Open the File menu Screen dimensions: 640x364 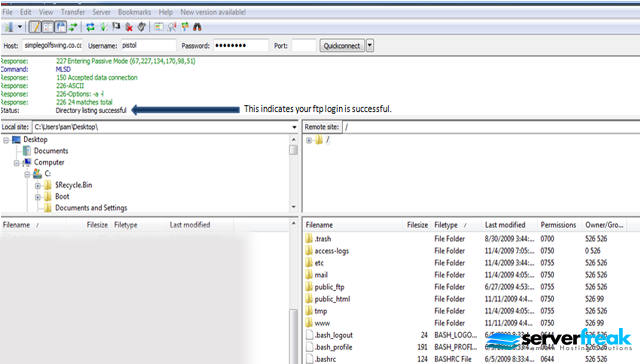[7, 12]
